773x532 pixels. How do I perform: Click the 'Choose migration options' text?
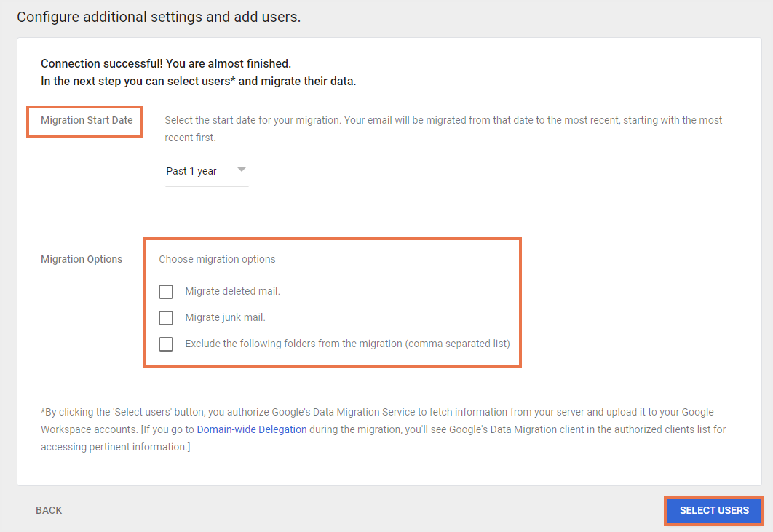click(217, 259)
